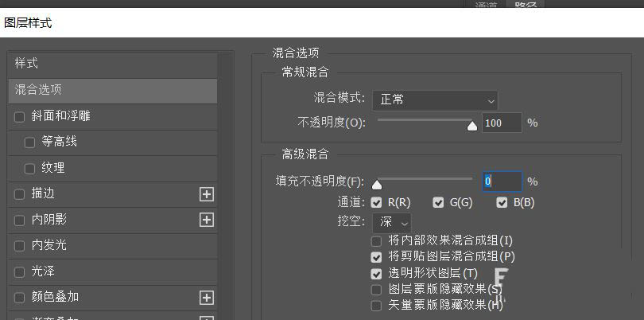Uncheck 透明形状图层(T) option
Screen dimensions: 644x320
coord(376,274)
